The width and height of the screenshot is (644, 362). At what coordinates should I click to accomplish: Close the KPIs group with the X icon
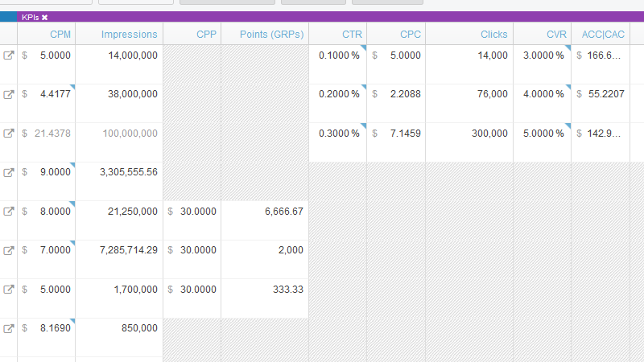[x=45, y=17]
